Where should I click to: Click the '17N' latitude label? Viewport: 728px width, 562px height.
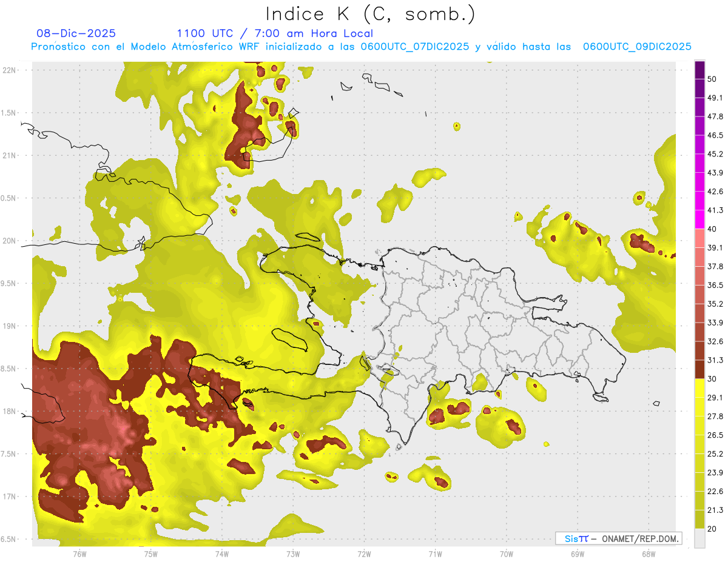pos(9,497)
